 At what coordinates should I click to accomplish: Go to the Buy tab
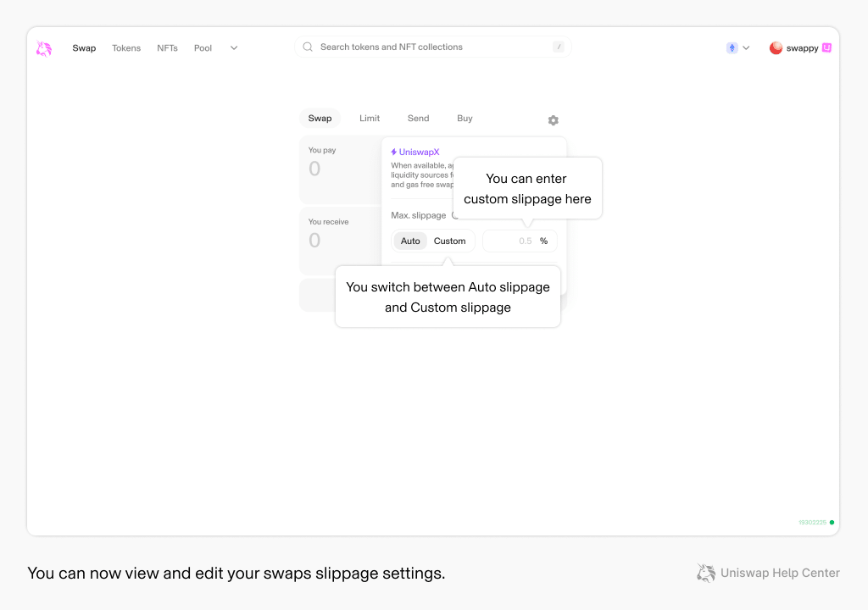tap(465, 118)
